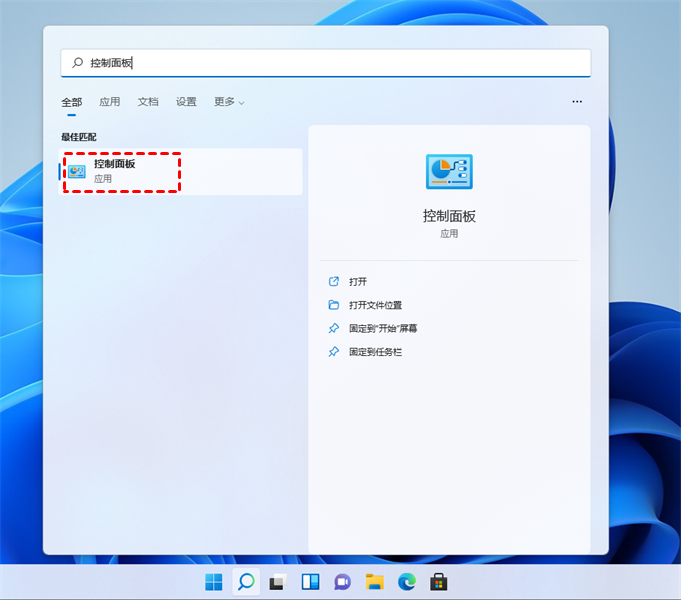The height and width of the screenshot is (600, 681).
Task: Switch to the 设置 filter tab
Action: 186,102
